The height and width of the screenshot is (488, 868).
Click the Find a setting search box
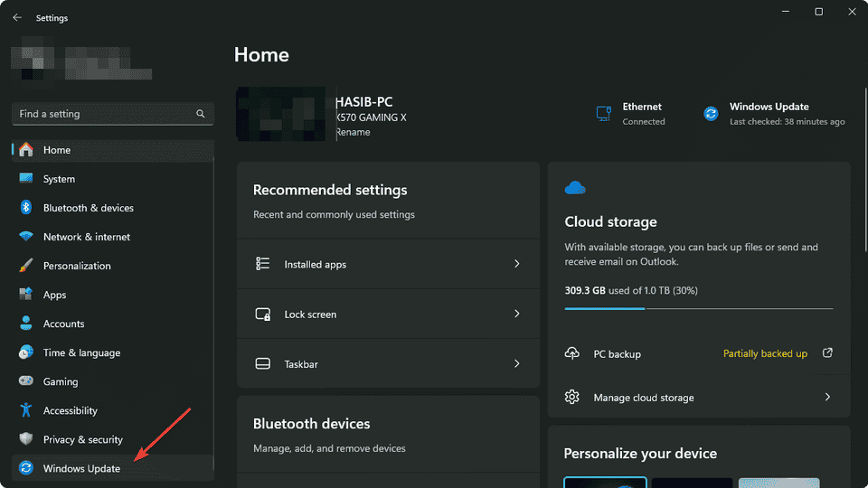coord(112,114)
